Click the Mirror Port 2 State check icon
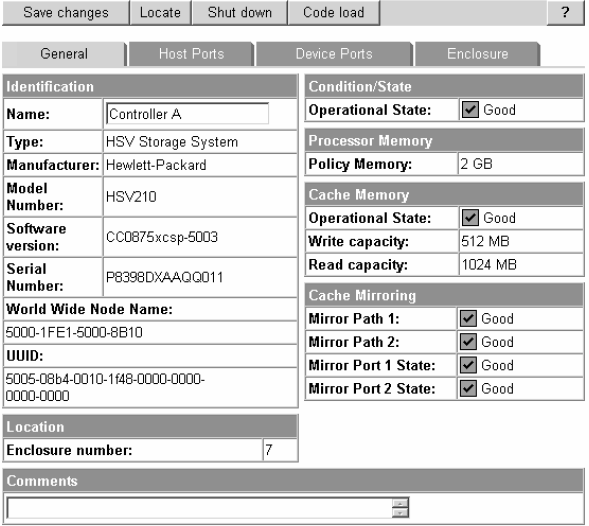Screen dimensions: 589x526 click(468, 388)
